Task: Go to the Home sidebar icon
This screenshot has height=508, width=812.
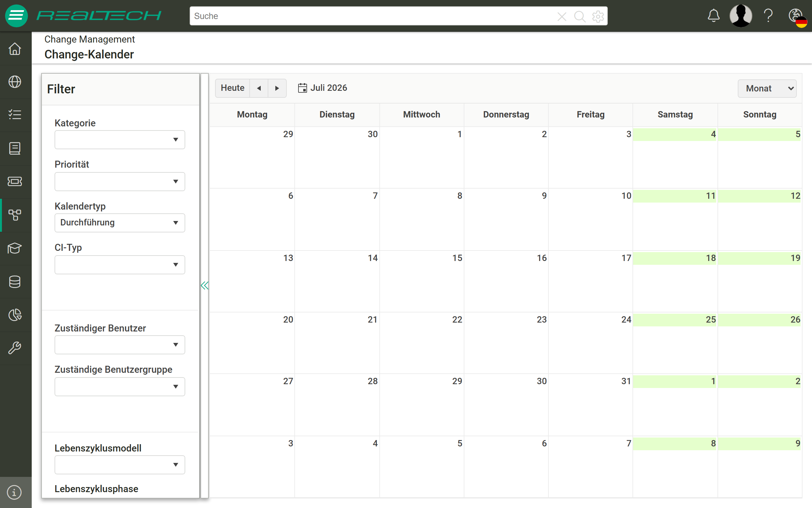Action: pyautogui.click(x=15, y=49)
